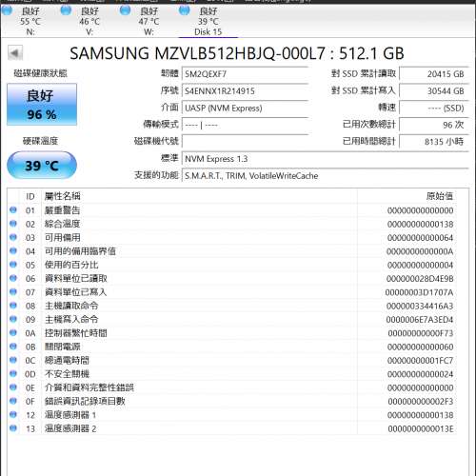This screenshot has height=476, width=476.
Task: Click status icon of row 0B 關閉電源
Action: pyautogui.click(x=13, y=347)
